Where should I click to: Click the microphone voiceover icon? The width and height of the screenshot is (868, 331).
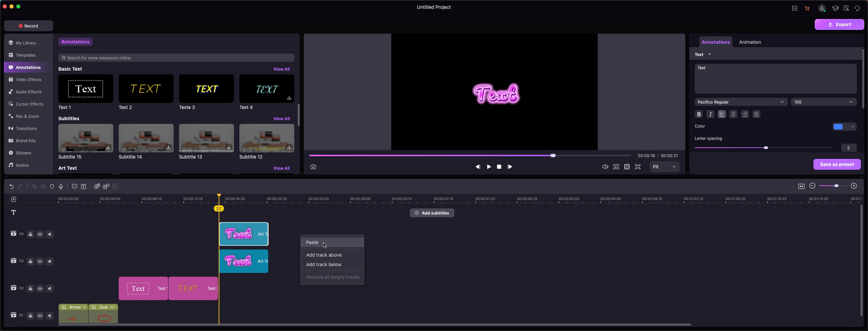pyautogui.click(x=61, y=186)
